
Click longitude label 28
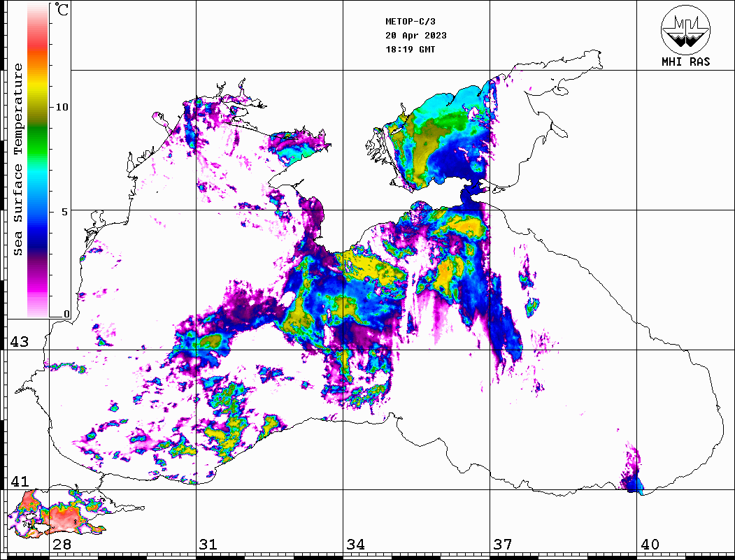point(62,545)
